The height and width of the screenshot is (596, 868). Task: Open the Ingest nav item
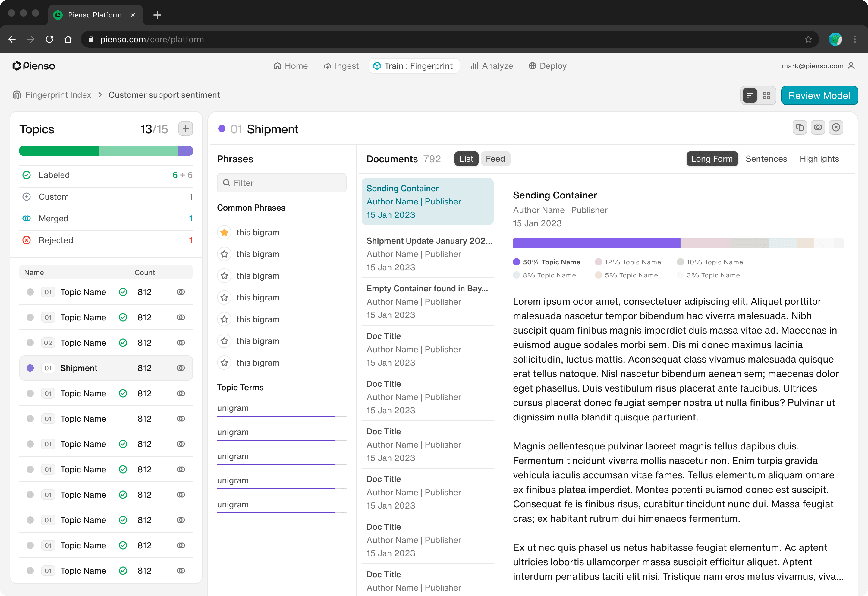[x=341, y=66]
